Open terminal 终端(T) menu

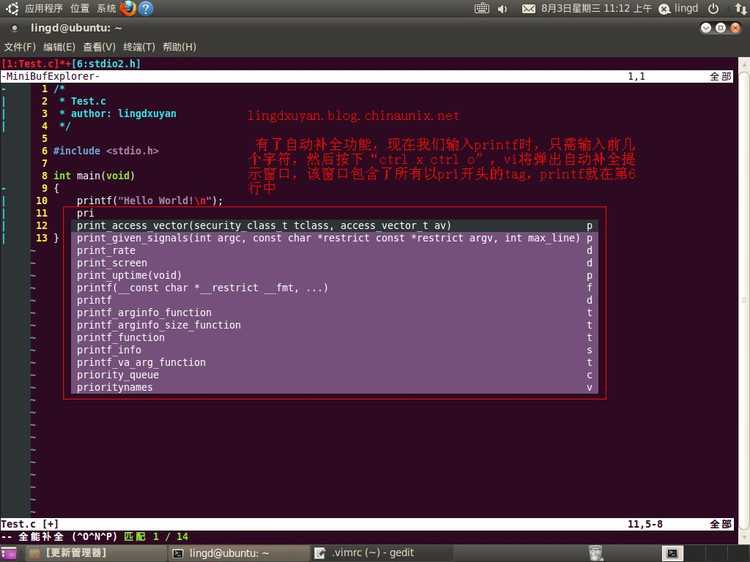(x=139, y=47)
